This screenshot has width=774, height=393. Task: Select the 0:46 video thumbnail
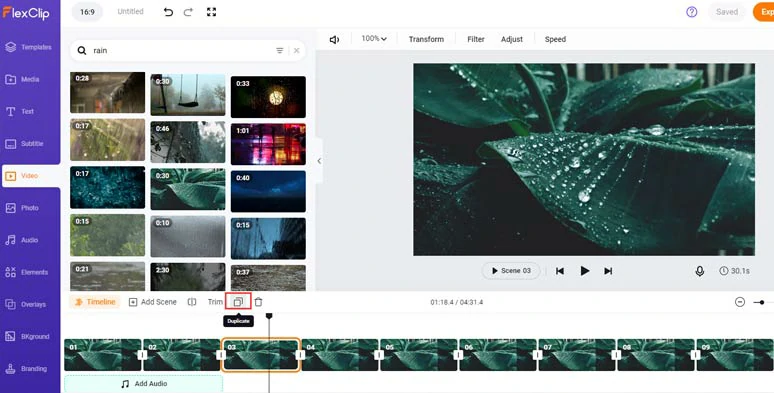pos(188,142)
